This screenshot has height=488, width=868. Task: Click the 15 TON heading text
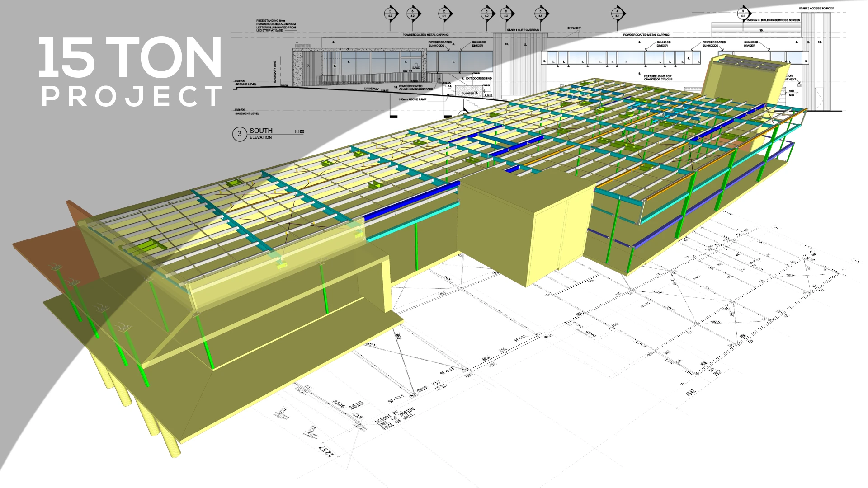coord(130,58)
